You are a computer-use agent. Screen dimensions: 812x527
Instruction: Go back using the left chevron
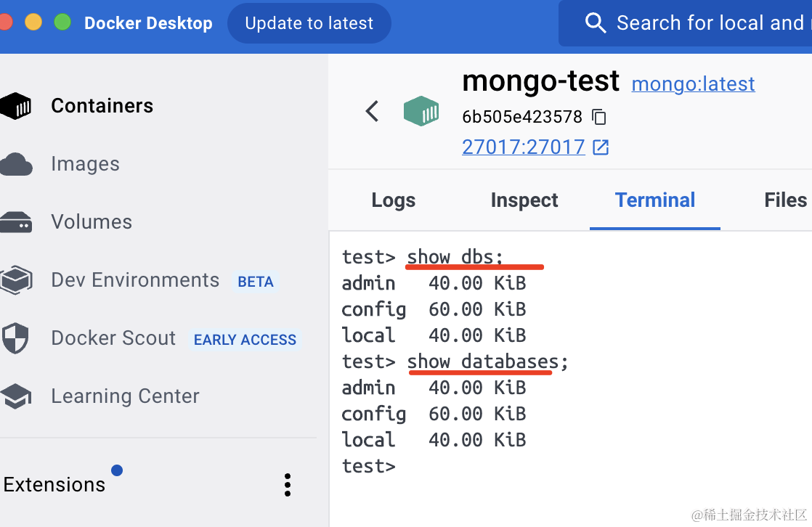tap(372, 111)
